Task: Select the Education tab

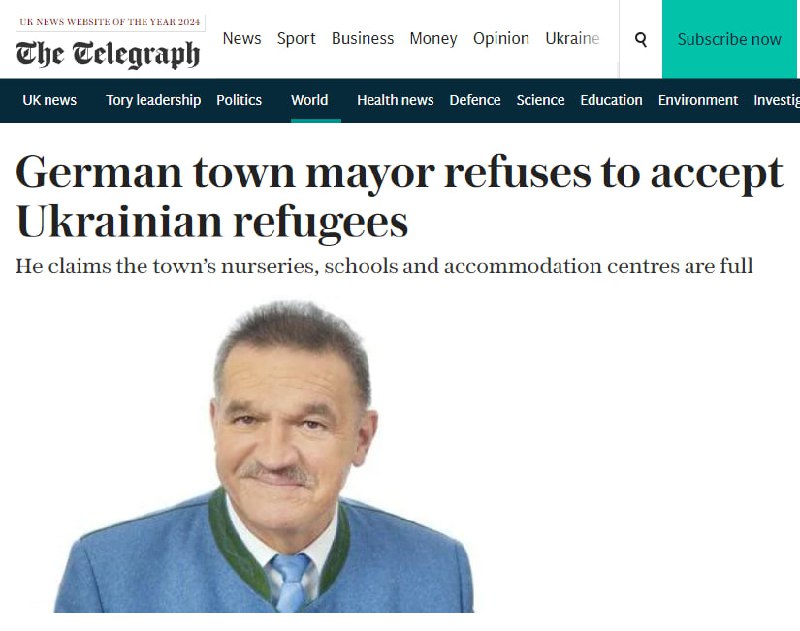Action: (x=611, y=100)
